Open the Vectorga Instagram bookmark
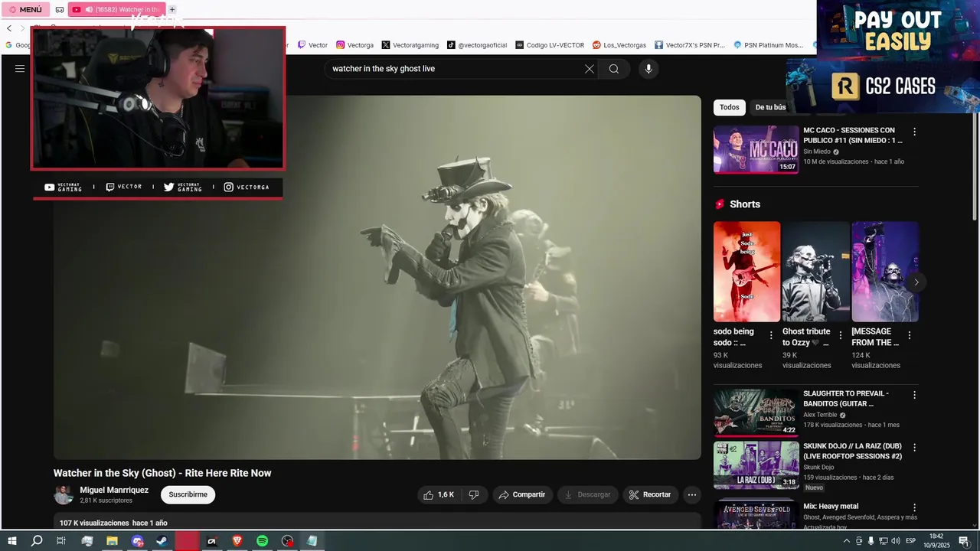980x551 pixels. click(x=355, y=45)
